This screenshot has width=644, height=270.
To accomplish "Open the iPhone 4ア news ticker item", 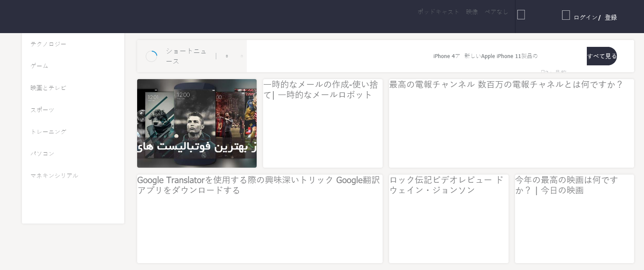I will [x=446, y=56].
